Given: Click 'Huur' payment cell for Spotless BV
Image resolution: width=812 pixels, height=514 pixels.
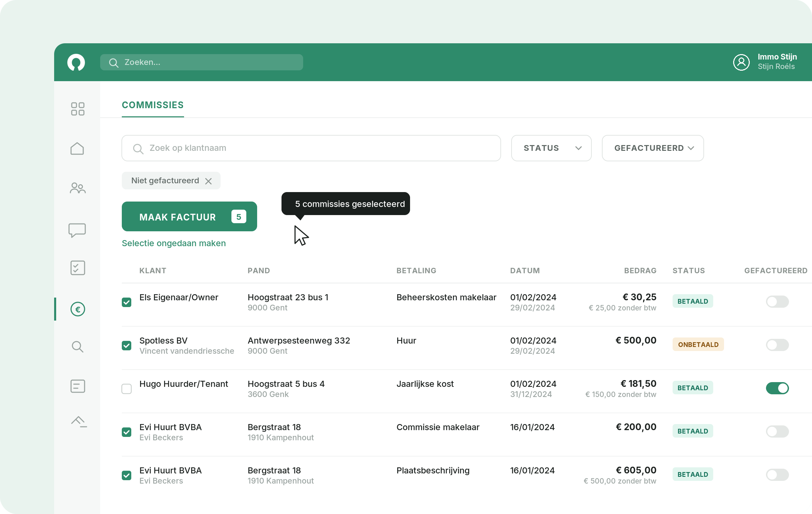Looking at the screenshot, I should (x=406, y=341).
